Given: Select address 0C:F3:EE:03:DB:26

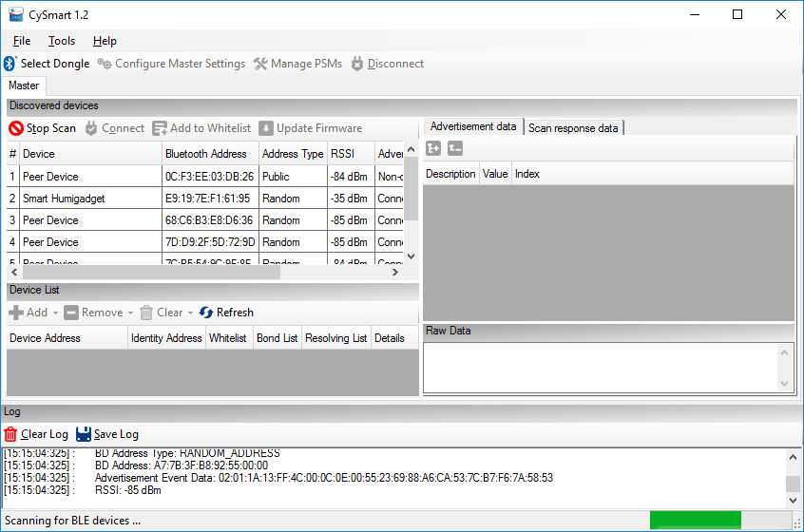Looking at the screenshot, I should 210,177.
